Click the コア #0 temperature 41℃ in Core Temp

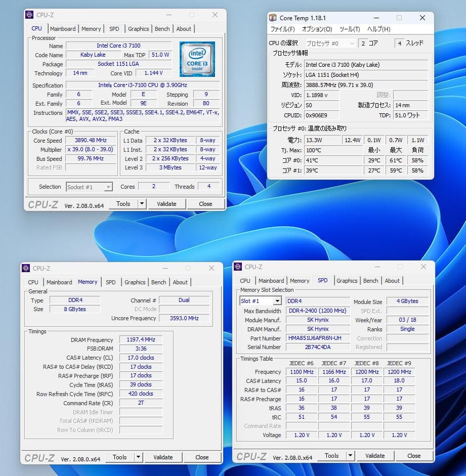pyautogui.click(x=333, y=160)
